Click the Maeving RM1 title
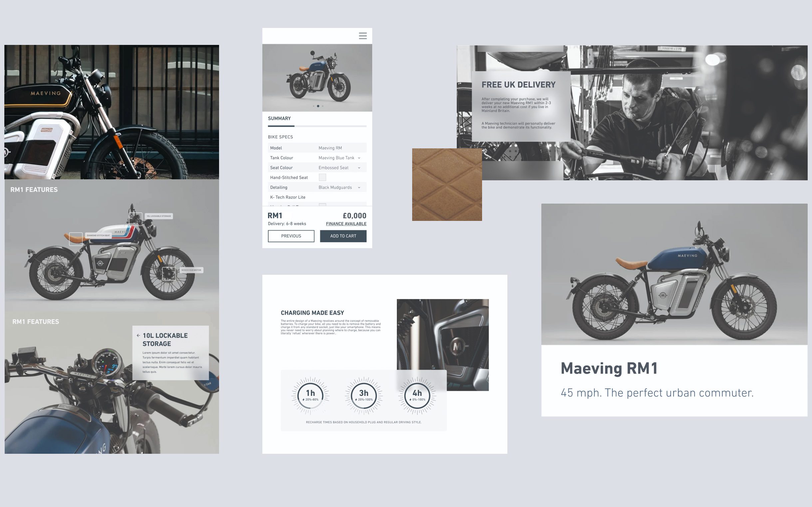Image resolution: width=812 pixels, height=507 pixels. pos(609,368)
